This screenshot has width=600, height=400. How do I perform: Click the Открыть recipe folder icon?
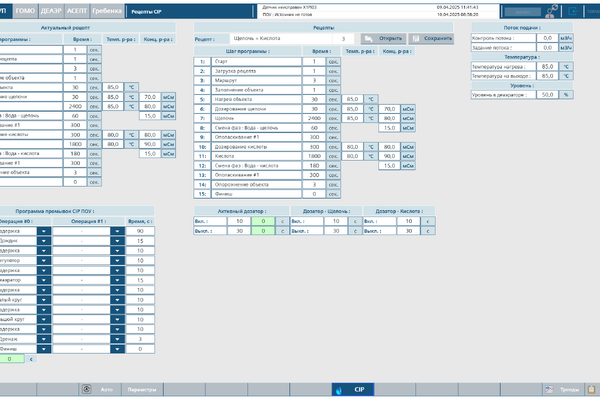click(370, 39)
